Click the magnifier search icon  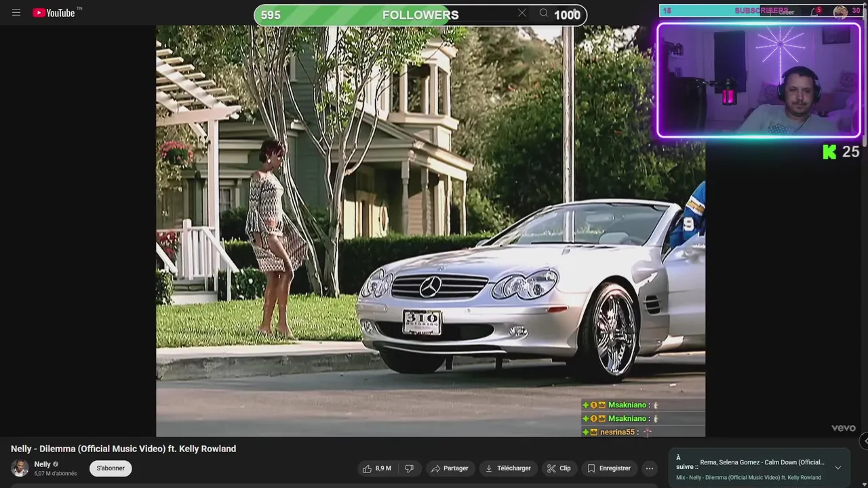(544, 13)
